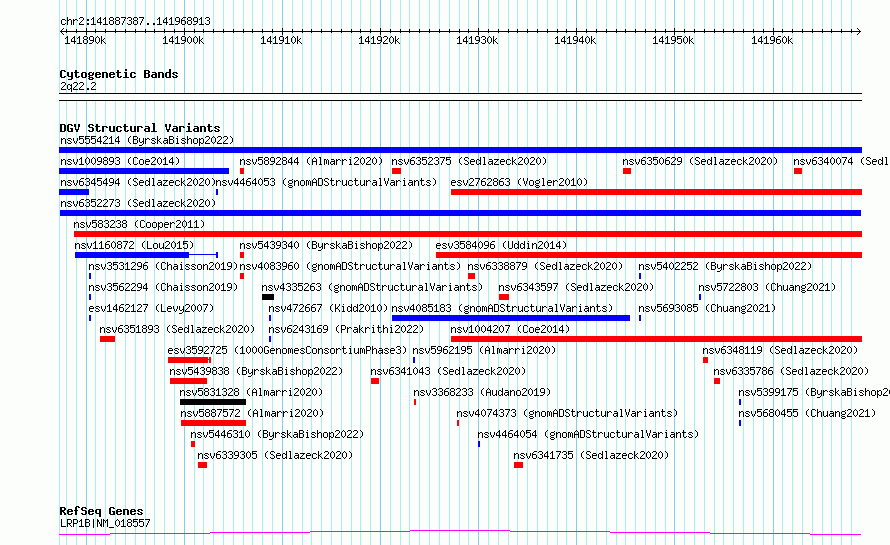The height and width of the screenshot is (545, 890).
Task: Open nsv3531296 (Chaisson2019) label
Action: click(163, 266)
